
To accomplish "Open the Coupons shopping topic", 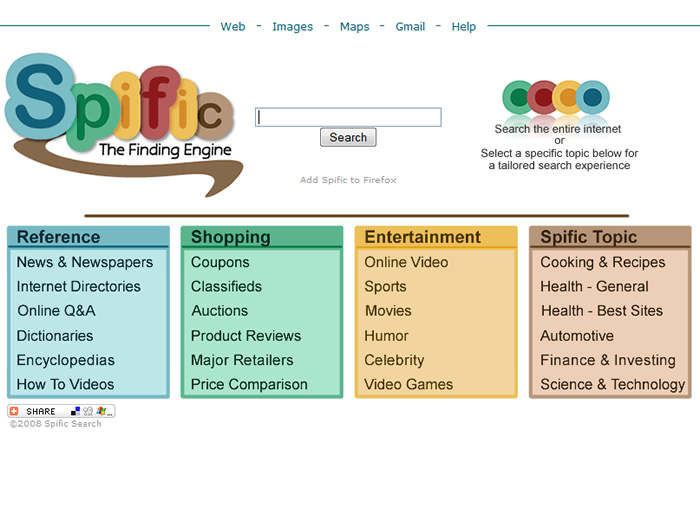I will [220, 262].
